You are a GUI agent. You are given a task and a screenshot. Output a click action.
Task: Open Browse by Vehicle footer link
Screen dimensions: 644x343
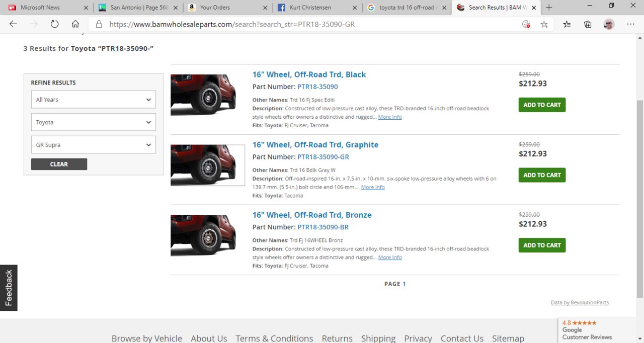[147, 338]
